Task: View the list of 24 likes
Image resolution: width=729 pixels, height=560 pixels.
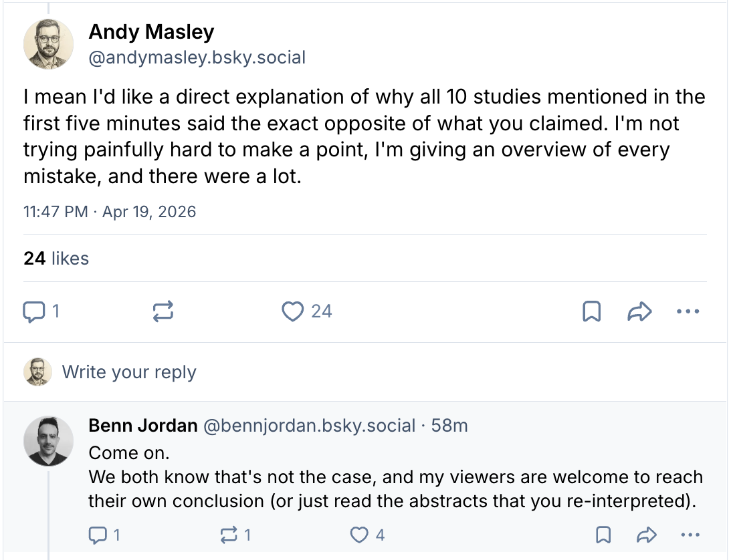Action: pos(56,259)
